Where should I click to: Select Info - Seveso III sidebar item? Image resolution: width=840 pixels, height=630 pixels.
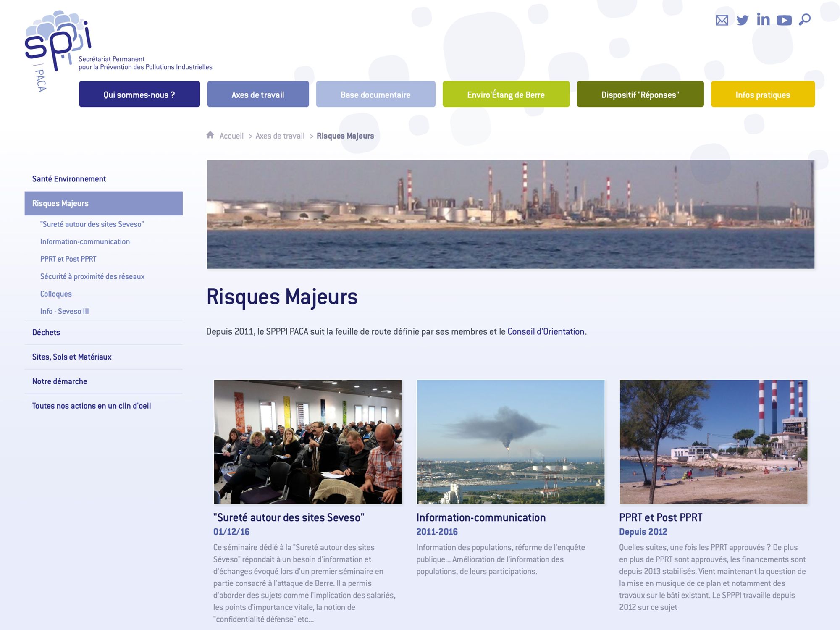pyautogui.click(x=64, y=311)
